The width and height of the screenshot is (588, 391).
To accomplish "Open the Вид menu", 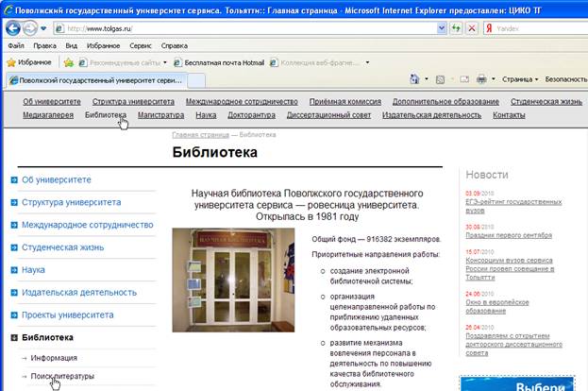I will 71,45.
